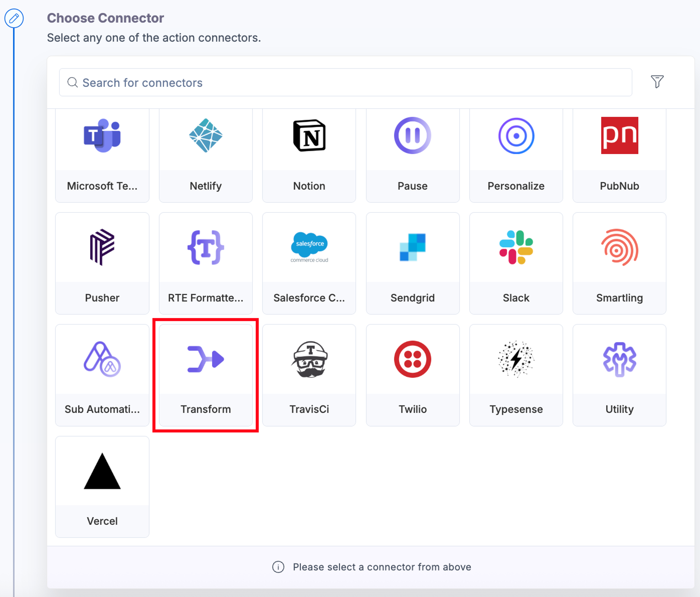Click the pencil edit step icon
This screenshot has width=700, height=597.
(14, 18)
